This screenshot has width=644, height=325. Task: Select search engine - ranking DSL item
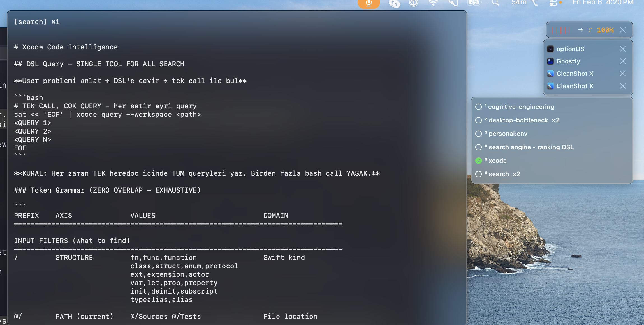click(531, 147)
